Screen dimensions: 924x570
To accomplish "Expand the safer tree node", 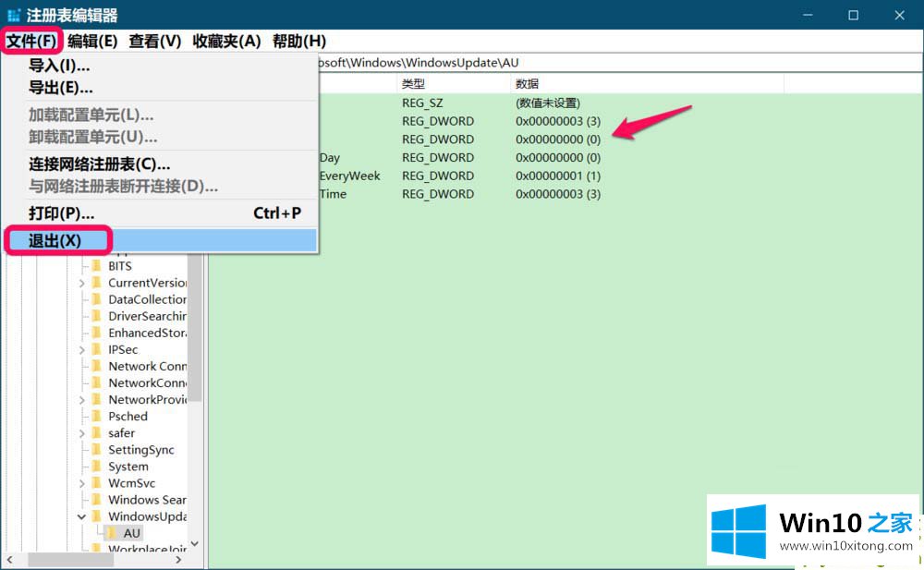I will [x=82, y=433].
